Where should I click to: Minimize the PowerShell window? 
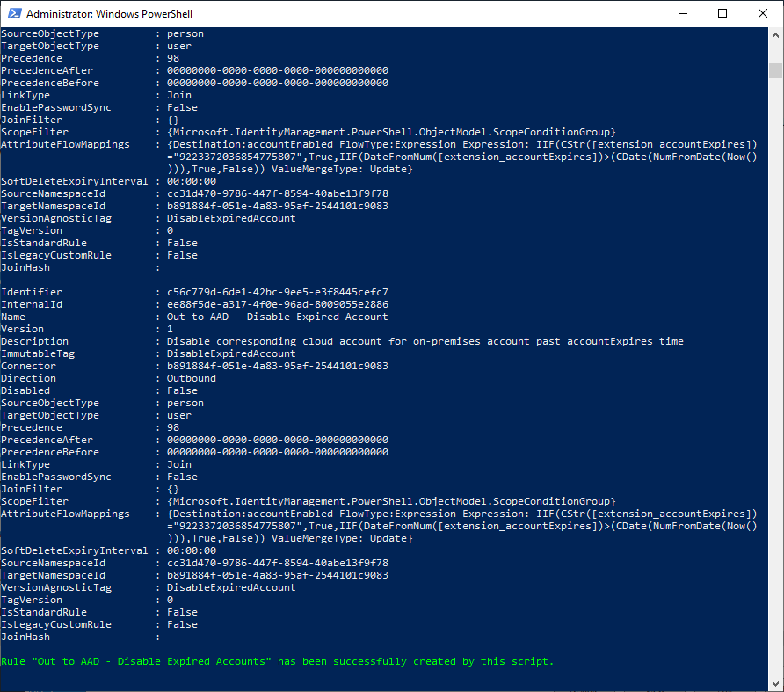[x=682, y=13]
